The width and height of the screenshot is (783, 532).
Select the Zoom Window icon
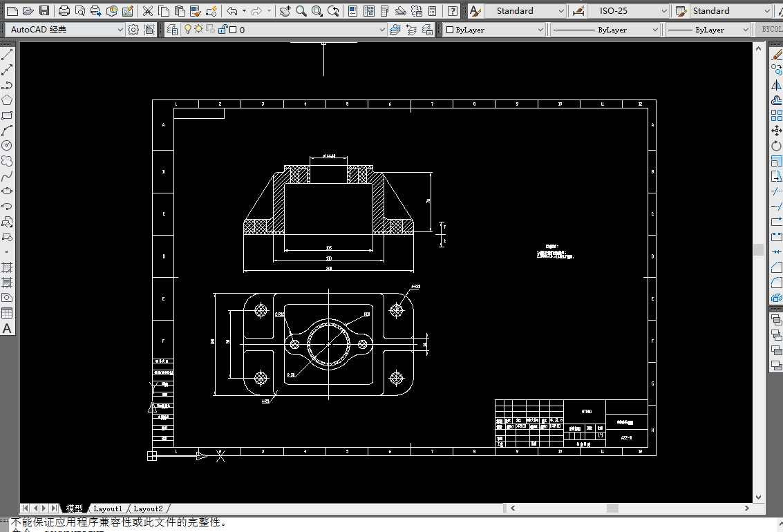[317, 10]
